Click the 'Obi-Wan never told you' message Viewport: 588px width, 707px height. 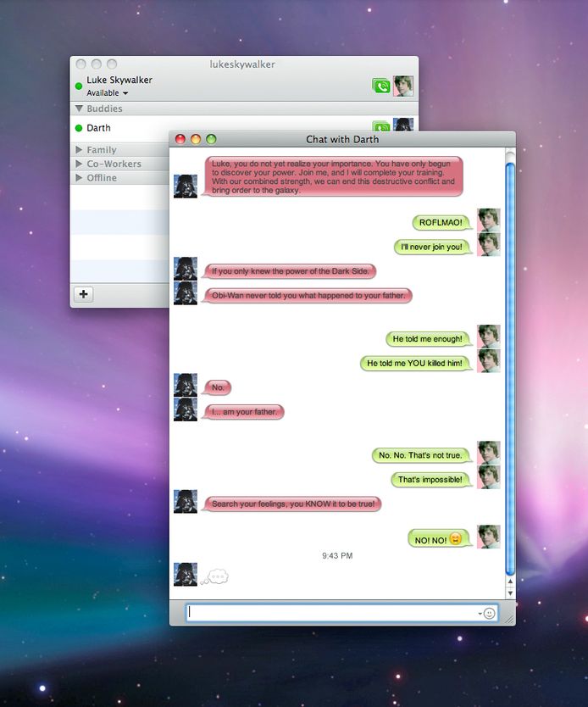point(308,296)
